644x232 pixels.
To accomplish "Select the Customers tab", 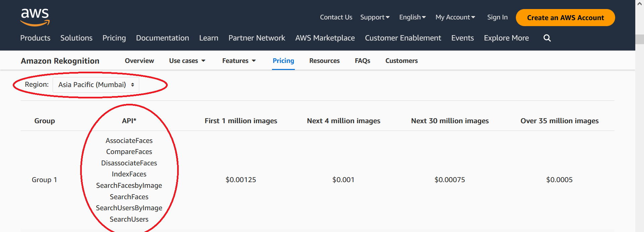I will click(401, 61).
